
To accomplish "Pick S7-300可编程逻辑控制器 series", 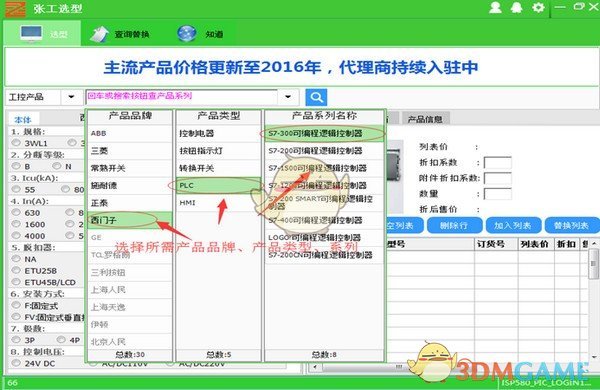I will coord(324,133).
